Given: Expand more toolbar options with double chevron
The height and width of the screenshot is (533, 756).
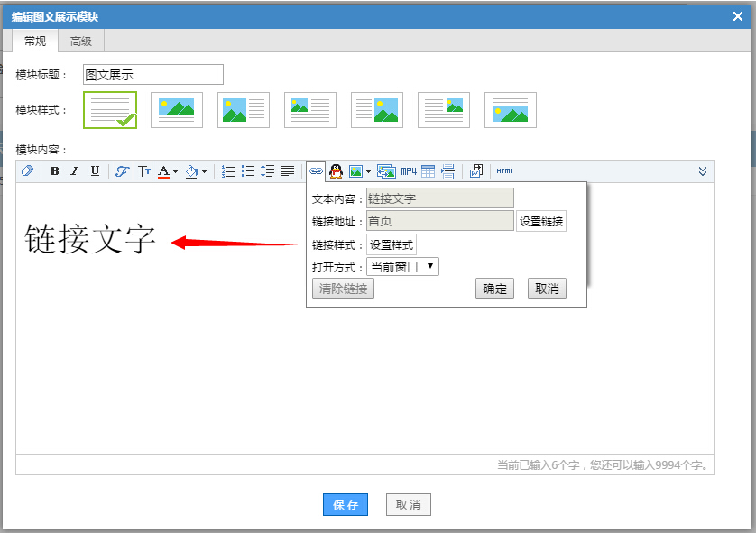Looking at the screenshot, I should (x=703, y=171).
